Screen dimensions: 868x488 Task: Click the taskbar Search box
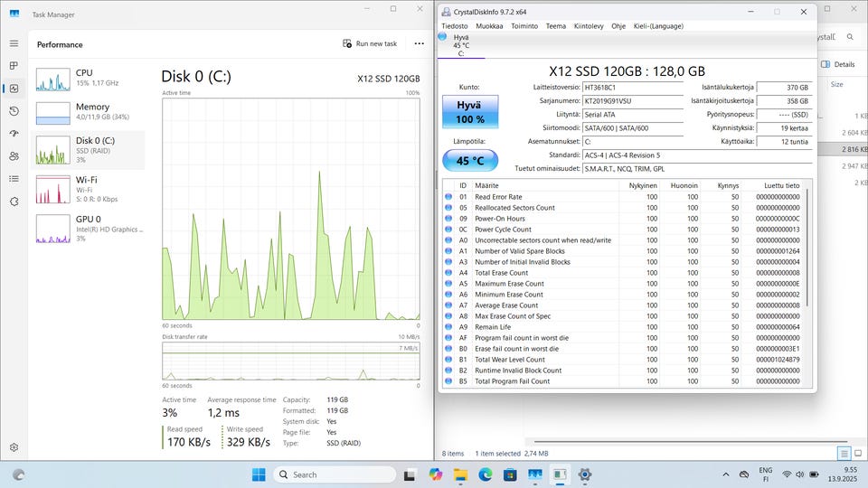coord(335,474)
